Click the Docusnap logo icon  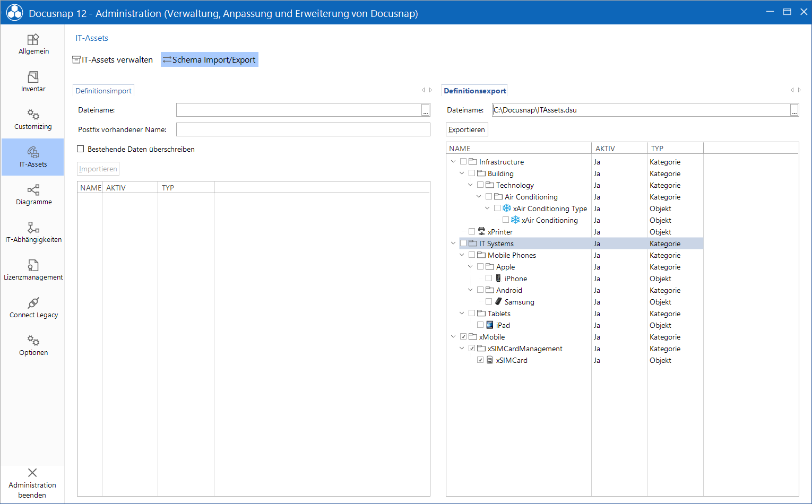point(14,13)
